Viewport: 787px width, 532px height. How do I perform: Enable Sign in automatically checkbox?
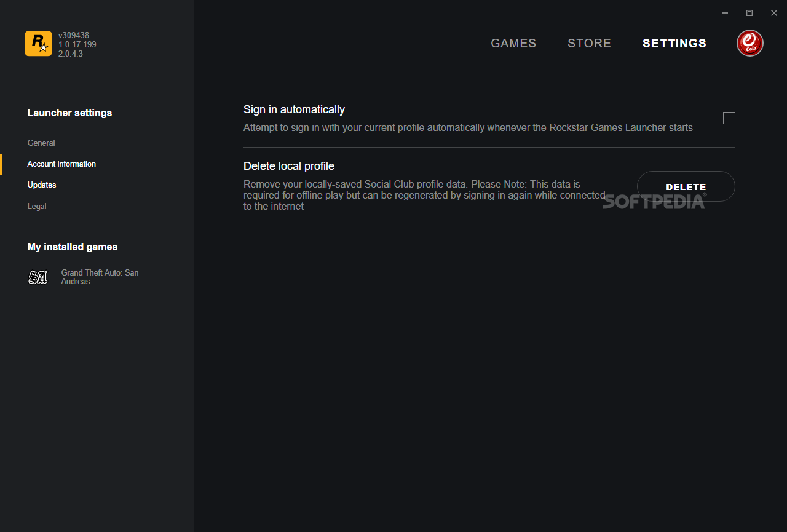729,118
